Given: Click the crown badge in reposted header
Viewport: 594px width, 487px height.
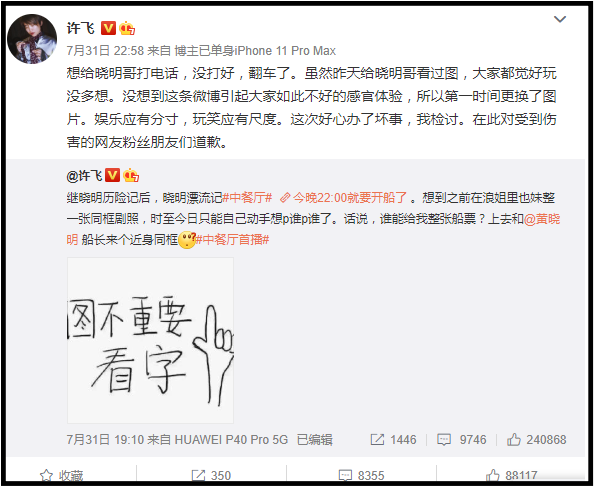Looking at the screenshot, I should coord(131,175).
